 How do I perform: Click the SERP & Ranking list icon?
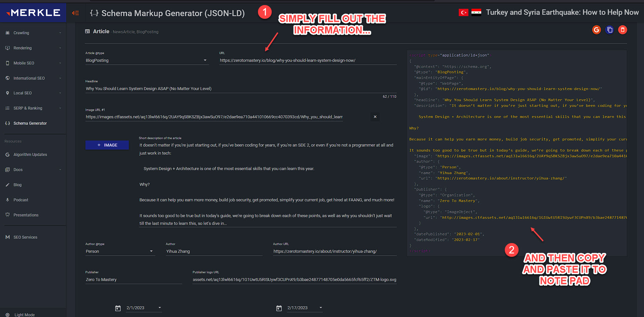click(x=7, y=108)
